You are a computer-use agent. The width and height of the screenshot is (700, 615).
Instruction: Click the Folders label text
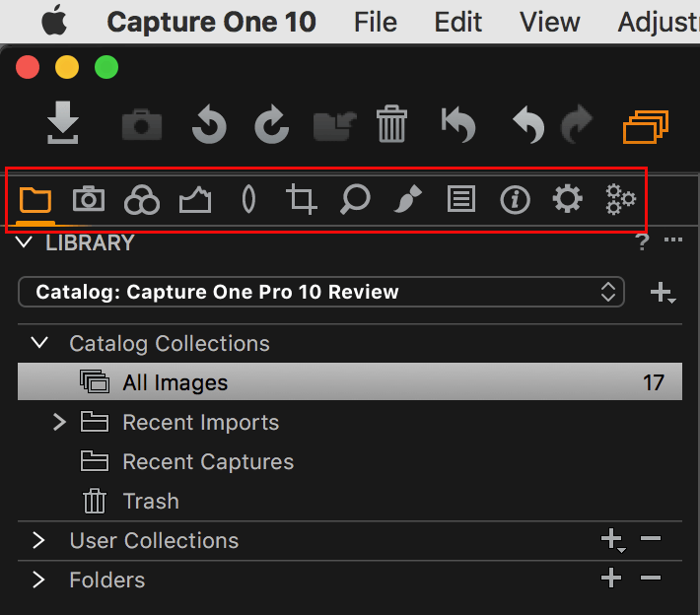pos(107,580)
